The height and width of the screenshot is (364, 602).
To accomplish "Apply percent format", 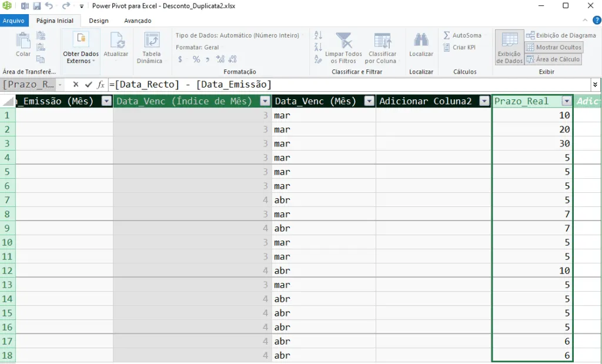I will (x=196, y=59).
